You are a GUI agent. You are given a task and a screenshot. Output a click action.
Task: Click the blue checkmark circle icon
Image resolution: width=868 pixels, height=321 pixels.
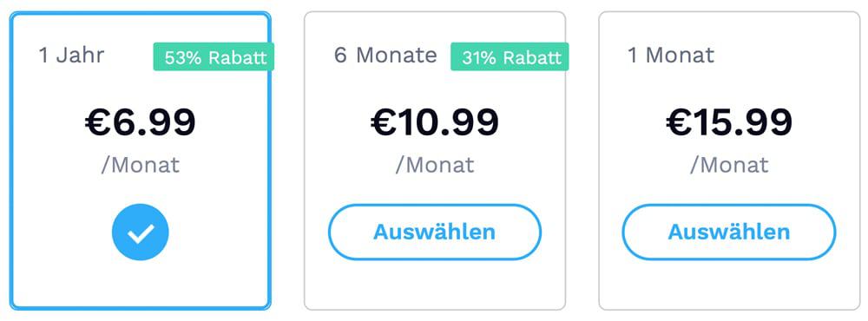pos(140,233)
